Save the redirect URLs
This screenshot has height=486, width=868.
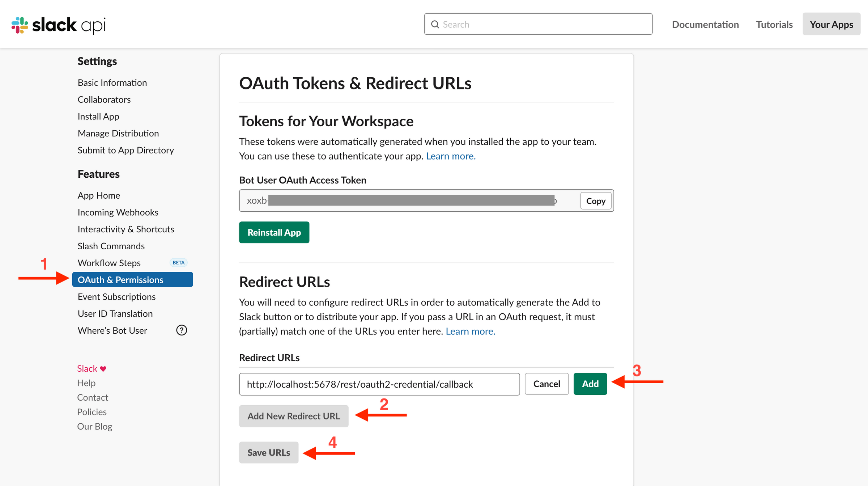[x=268, y=452]
